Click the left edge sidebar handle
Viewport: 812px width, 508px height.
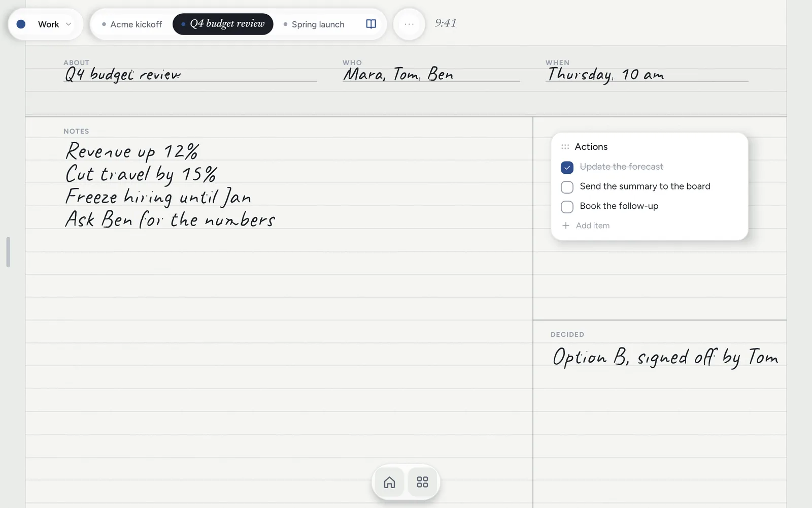coord(8,252)
